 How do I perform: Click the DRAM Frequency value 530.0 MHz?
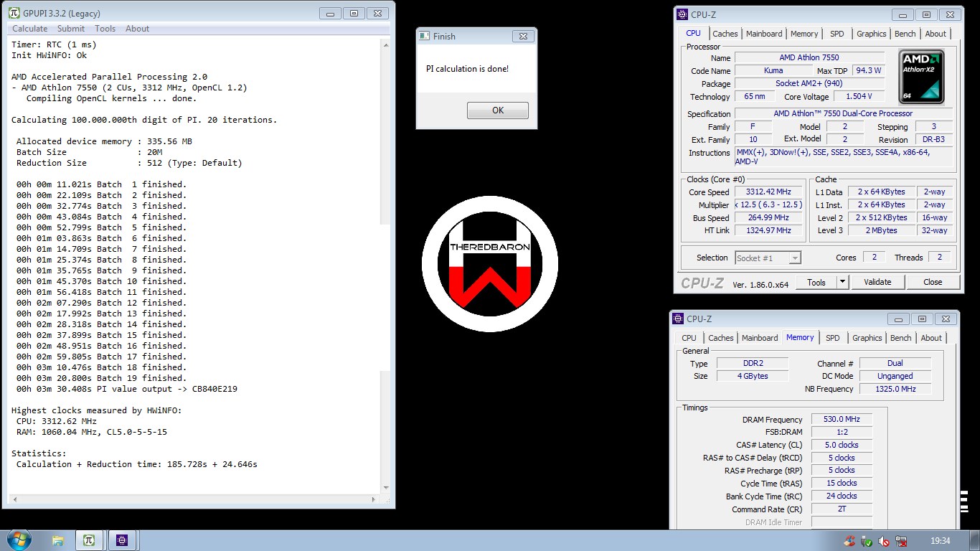(x=842, y=420)
